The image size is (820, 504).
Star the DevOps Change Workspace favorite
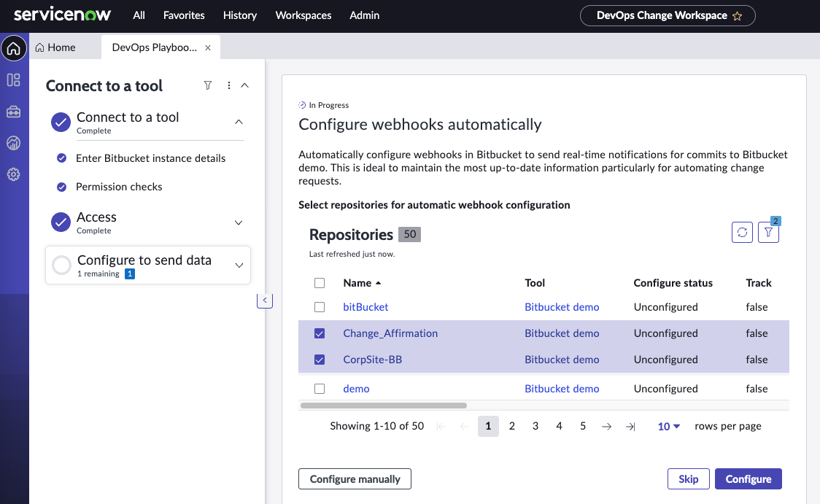(738, 16)
